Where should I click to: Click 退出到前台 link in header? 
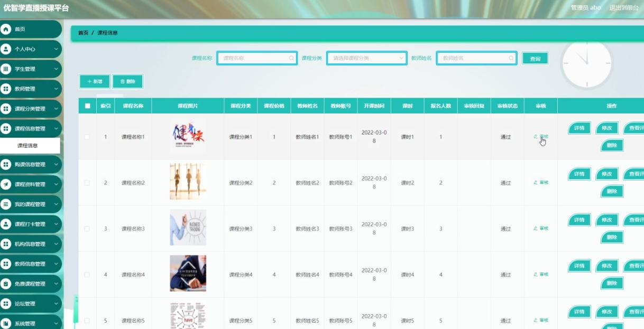click(624, 7)
